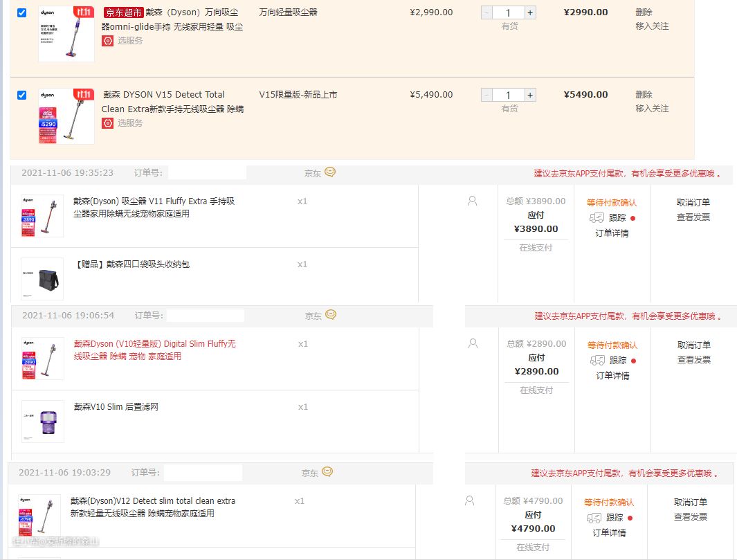Image resolution: width=737 pixels, height=560 pixels.
Task: Click 京东 seller label on 19:06:54 order
Action: [x=313, y=316]
